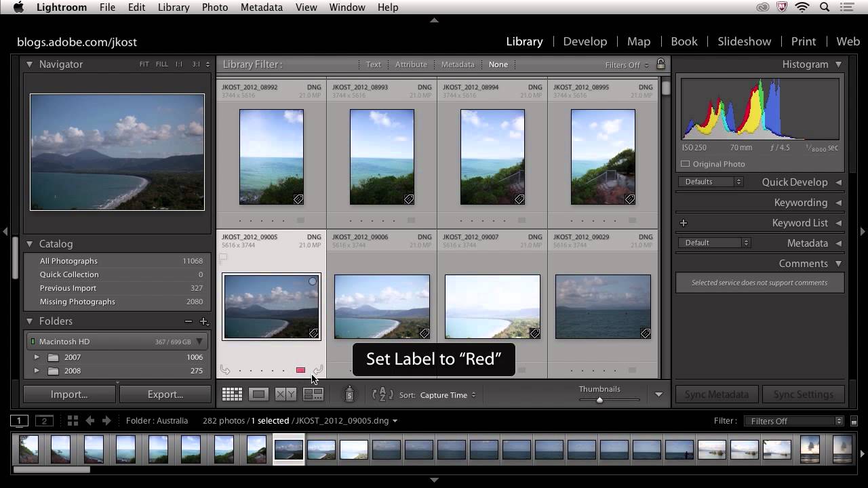Click the keyword badge on photo JKOST_2012_08992
Screen dimensions: 868x488
click(x=298, y=199)
